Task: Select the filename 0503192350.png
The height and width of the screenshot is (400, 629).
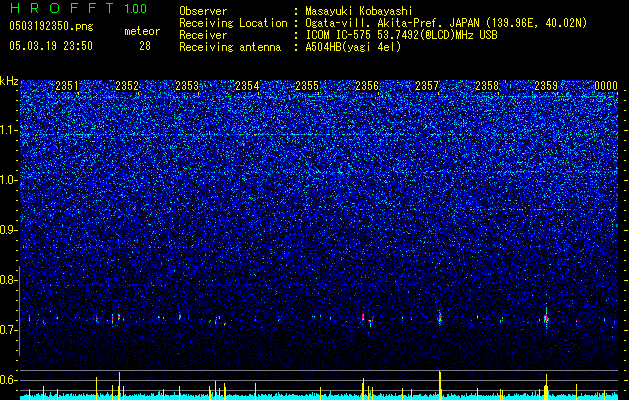Action: pos(51,27)
